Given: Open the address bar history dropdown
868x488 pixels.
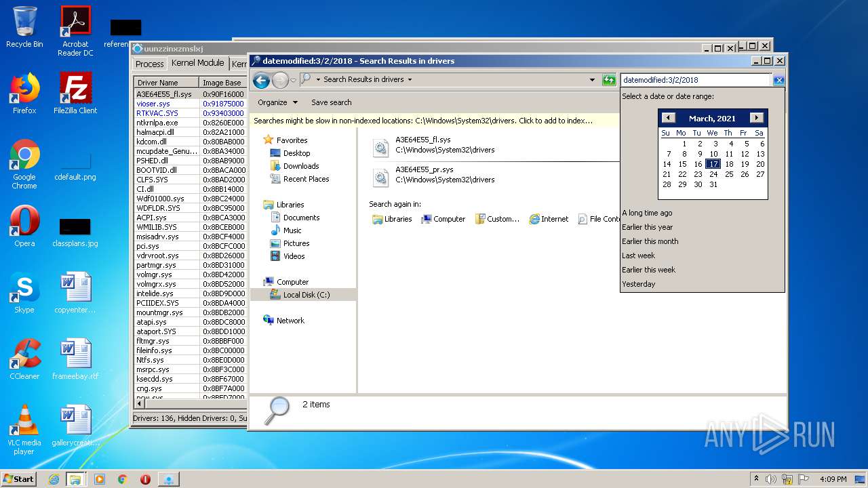Looking at the screenshot, I should pos(593,80).
